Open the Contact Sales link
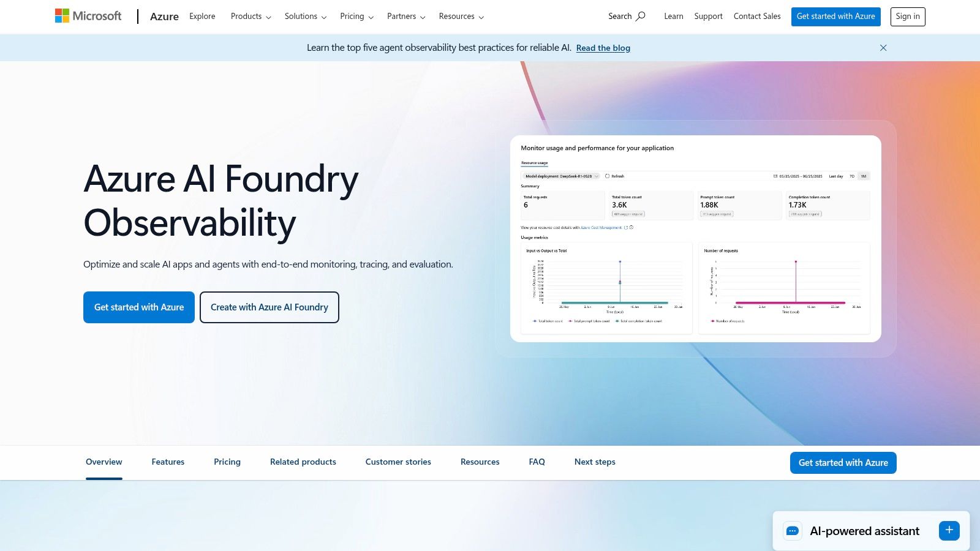Image resolution: width=980 pixels, height=551 pixels. (x=757, y=17)
